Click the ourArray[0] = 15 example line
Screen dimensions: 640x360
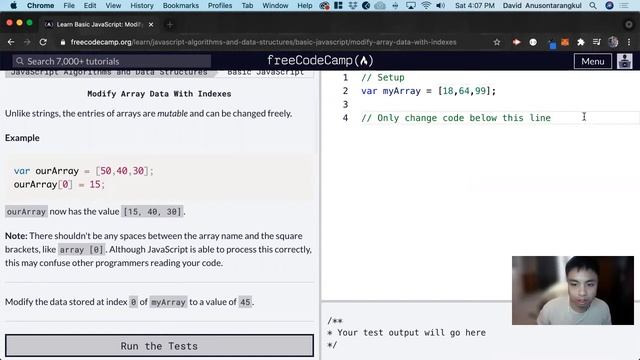pos(59,184)
